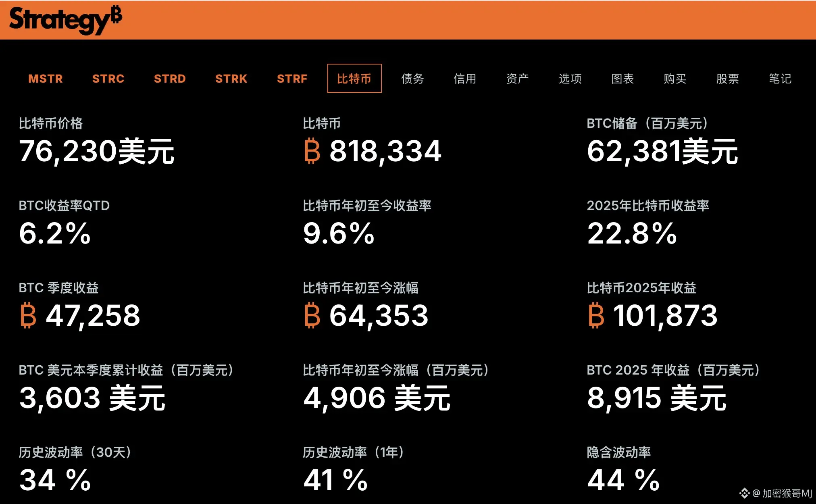The height and width of the screenshot is (504, 816).
Task: Open the 债务 tab
Action: pyautogui.click(x=412, y=79)
